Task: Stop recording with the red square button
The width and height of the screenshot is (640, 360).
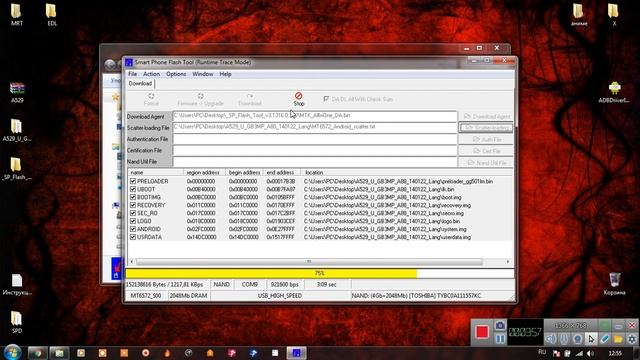Action: coord(482,332)
